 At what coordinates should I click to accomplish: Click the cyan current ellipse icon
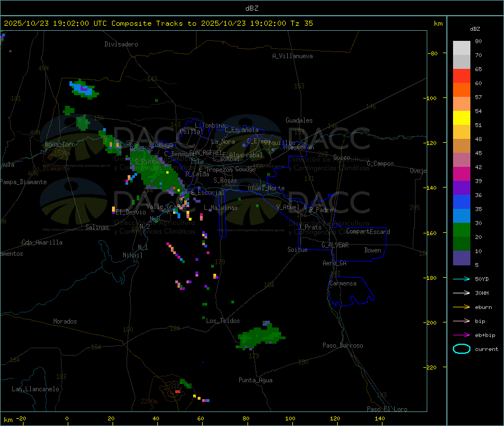(x=461, y=349)
